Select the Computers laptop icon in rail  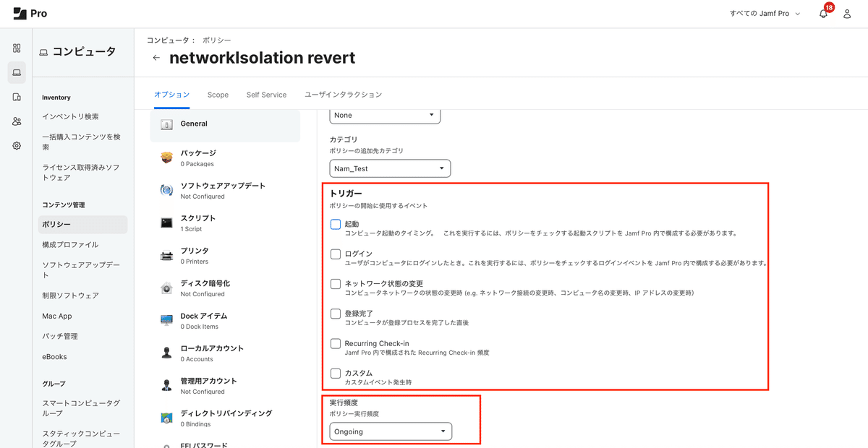pos(17,72)
